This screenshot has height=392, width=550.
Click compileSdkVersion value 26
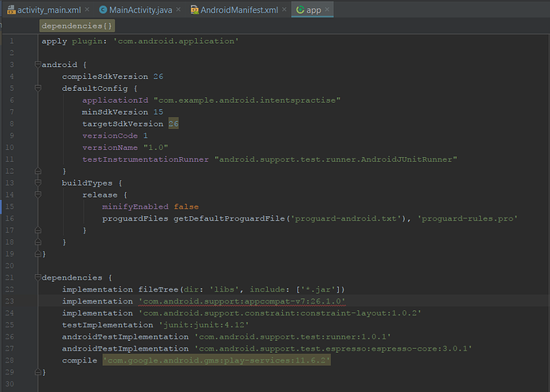pos(158,76)
